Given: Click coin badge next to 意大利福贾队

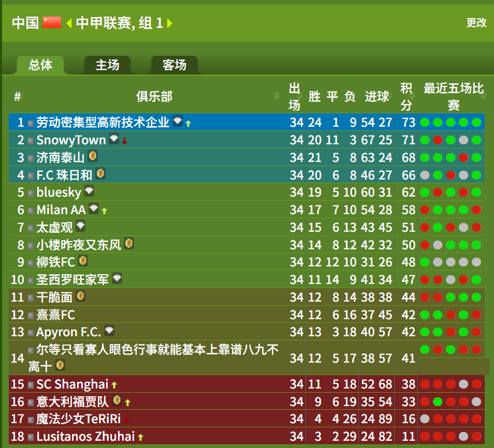Looking at the screenshot, I should [x=117, y=400].
